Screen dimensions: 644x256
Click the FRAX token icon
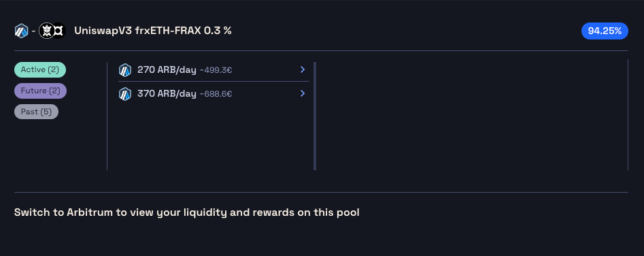click(x=58, y=31)
